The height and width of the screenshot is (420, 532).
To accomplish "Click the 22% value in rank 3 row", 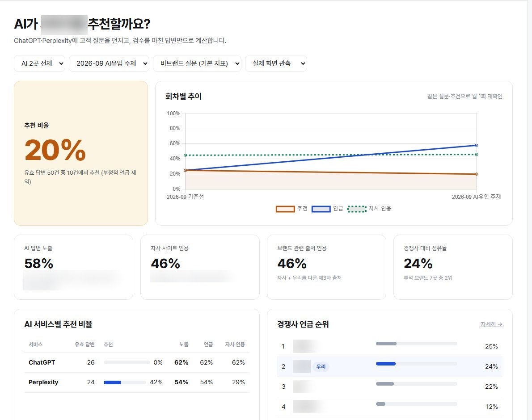I will tap(491, 386).
